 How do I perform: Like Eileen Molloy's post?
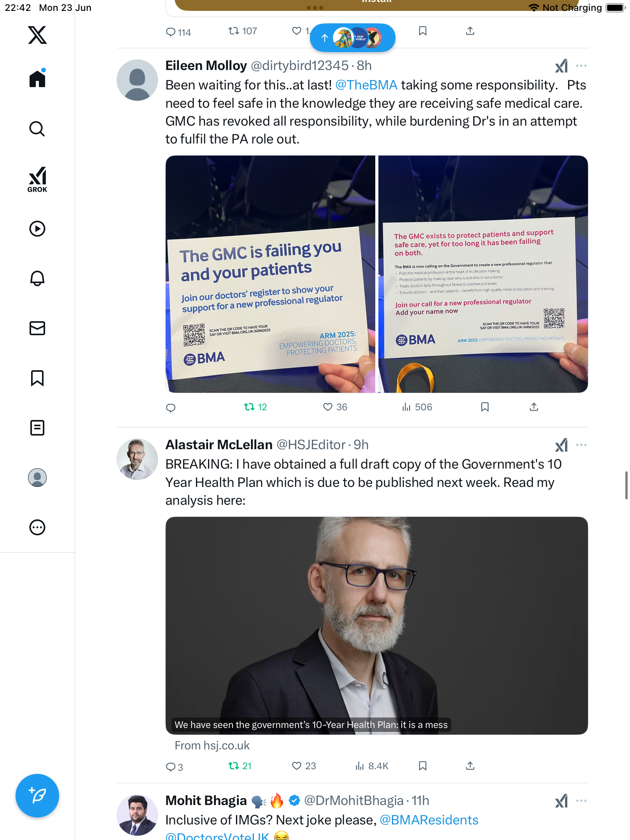point(335,407)
